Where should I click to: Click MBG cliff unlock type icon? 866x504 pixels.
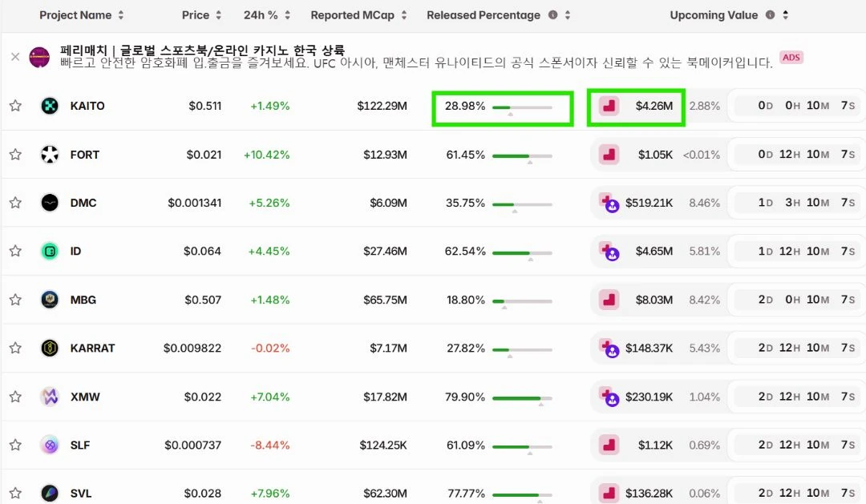pyautogui.click(x=609, y=299)
